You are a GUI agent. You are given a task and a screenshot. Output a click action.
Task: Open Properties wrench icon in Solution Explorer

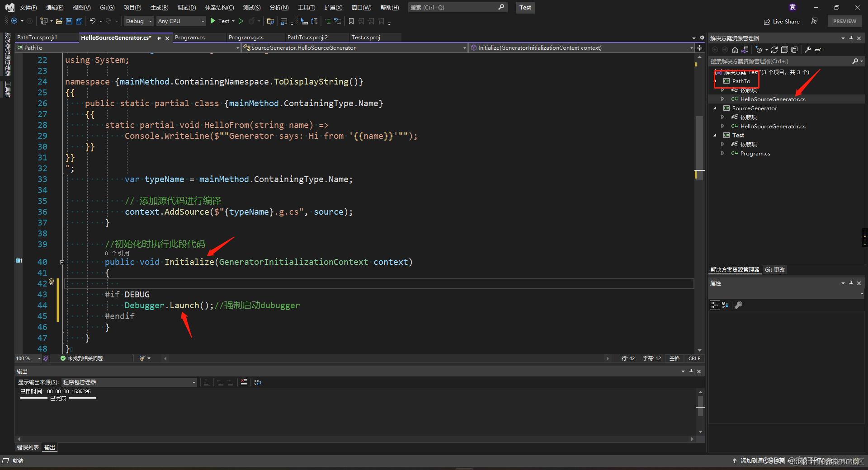tap(808, 50)
